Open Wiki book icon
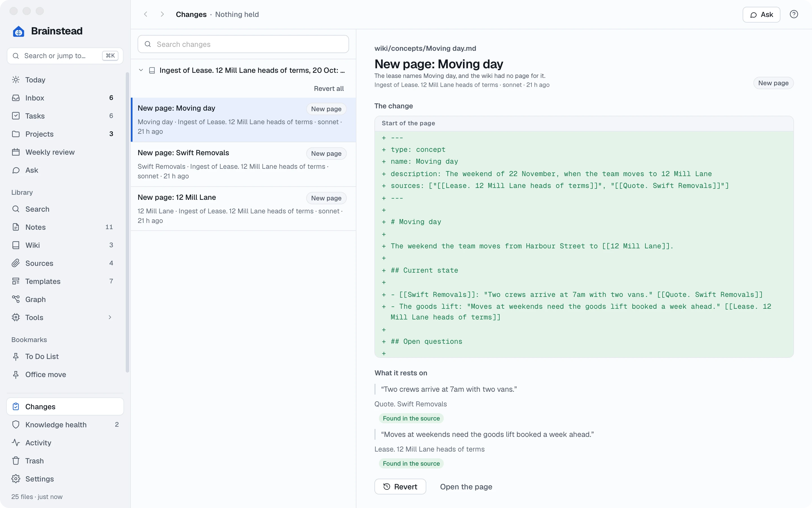This screenshot has height=508, width=812. pyautogui.click(x=16, y=245)
